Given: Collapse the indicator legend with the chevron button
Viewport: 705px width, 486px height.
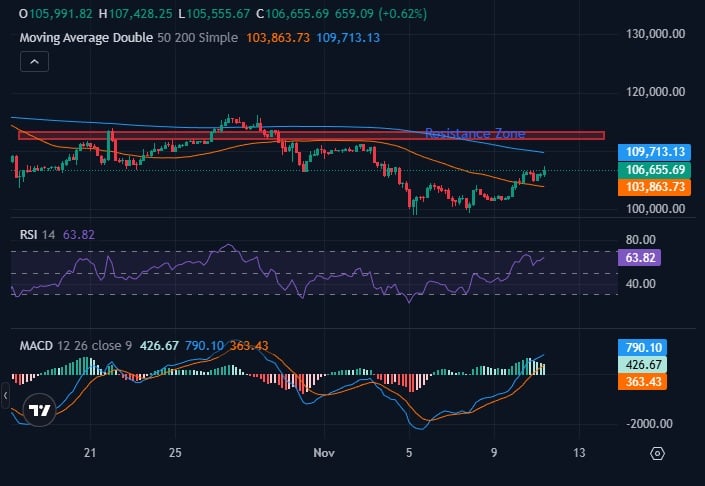Looking at the screenshot, I should [x=34, y=62].
